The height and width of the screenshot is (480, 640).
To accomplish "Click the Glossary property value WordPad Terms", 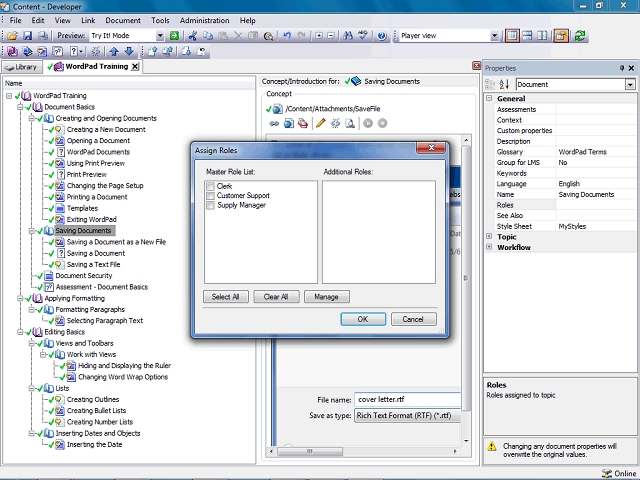I will [x=582, y=152].
